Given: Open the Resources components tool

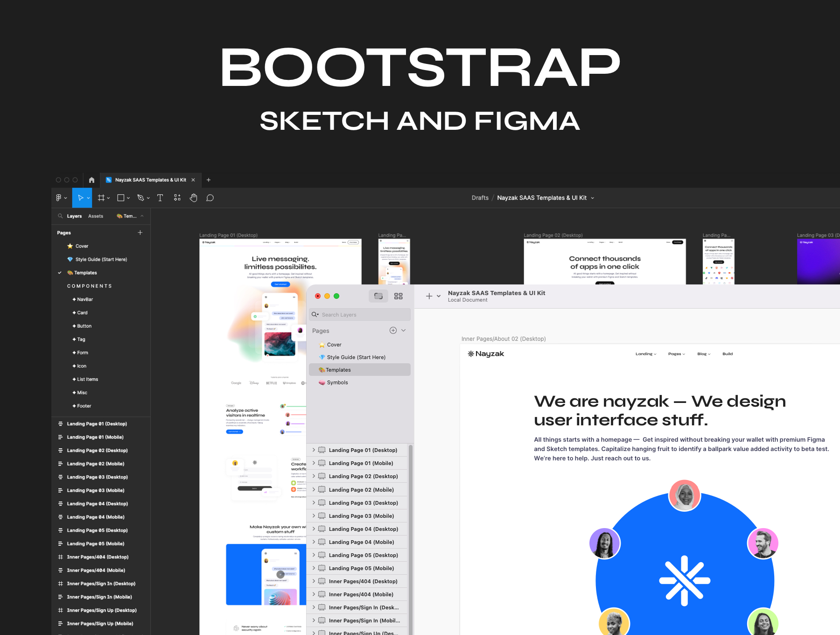Looking at the screenshot, I should (x=177, y=198).
